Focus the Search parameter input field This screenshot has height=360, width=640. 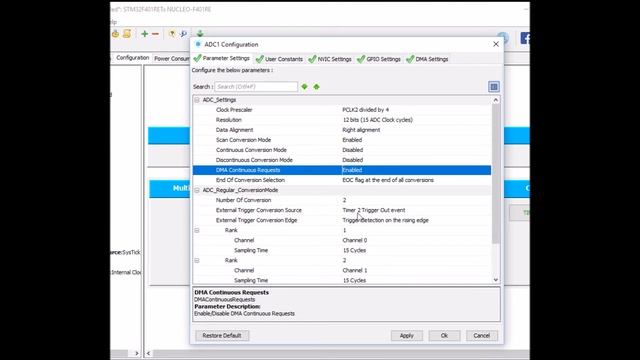[256, 87]
